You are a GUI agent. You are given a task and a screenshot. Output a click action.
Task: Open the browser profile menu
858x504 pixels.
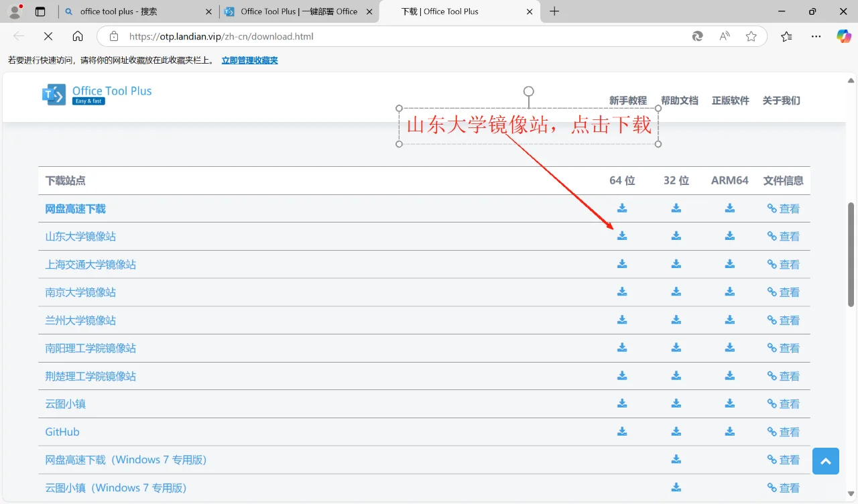15,11
